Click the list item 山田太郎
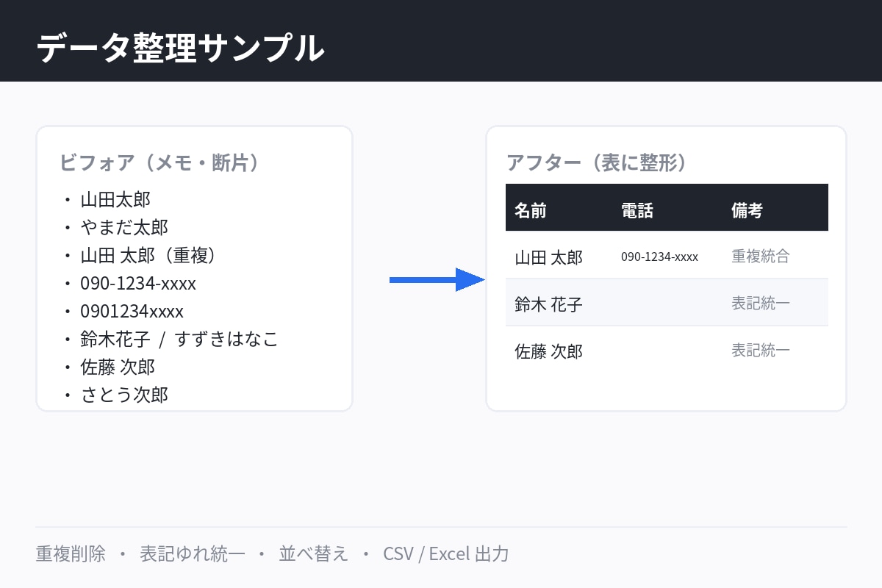 [x=115, y=199]
